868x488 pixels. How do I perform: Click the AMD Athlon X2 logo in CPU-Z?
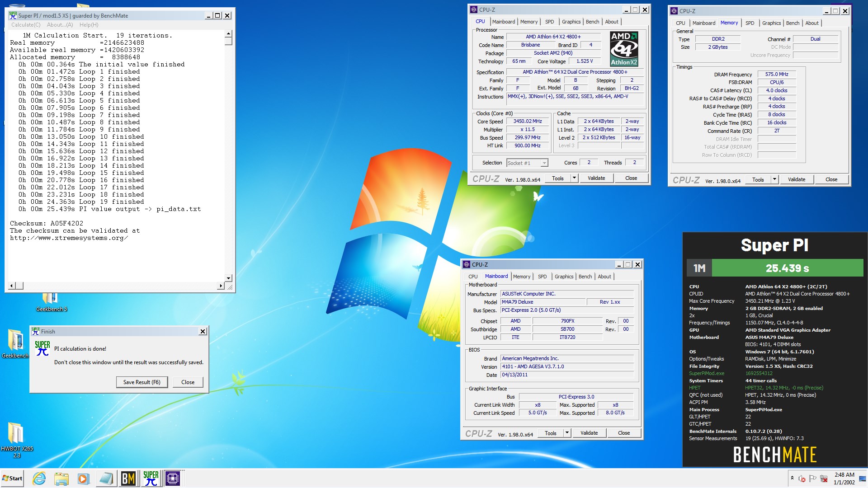tap(624, 49)
